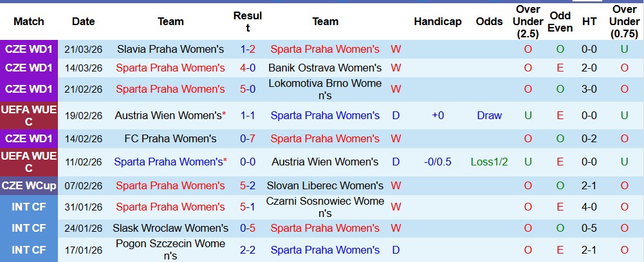This screenshot has height=262, width=644.
Task: Open the 0-7 score for FC Praha match
Action: [x=248, y=138]
